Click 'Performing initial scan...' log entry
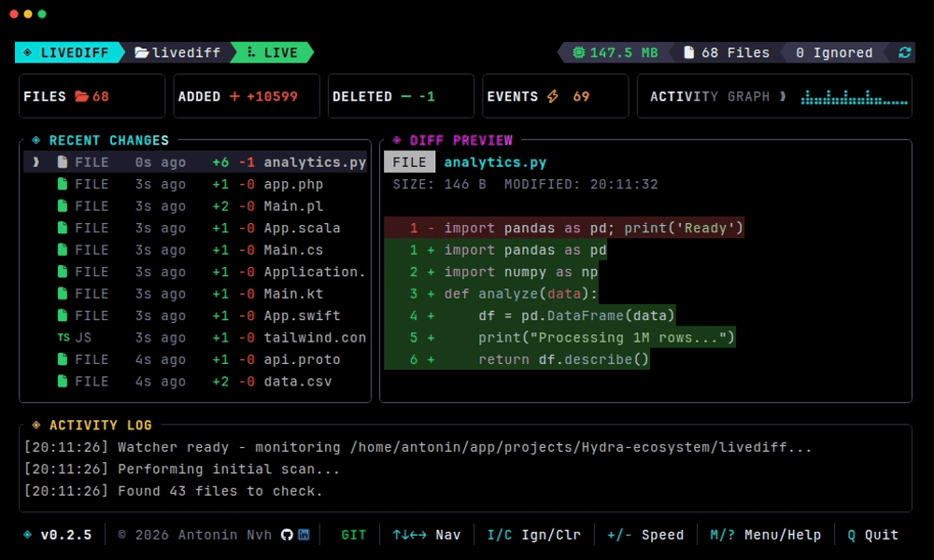The width and height of the screenshot is (934, 560). 182,469
